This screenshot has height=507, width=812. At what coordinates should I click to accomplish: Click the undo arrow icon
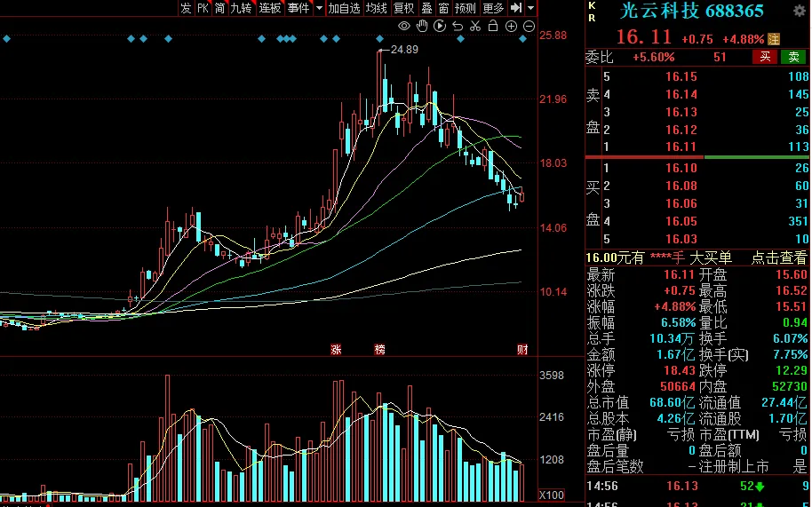tap(459, 26)
